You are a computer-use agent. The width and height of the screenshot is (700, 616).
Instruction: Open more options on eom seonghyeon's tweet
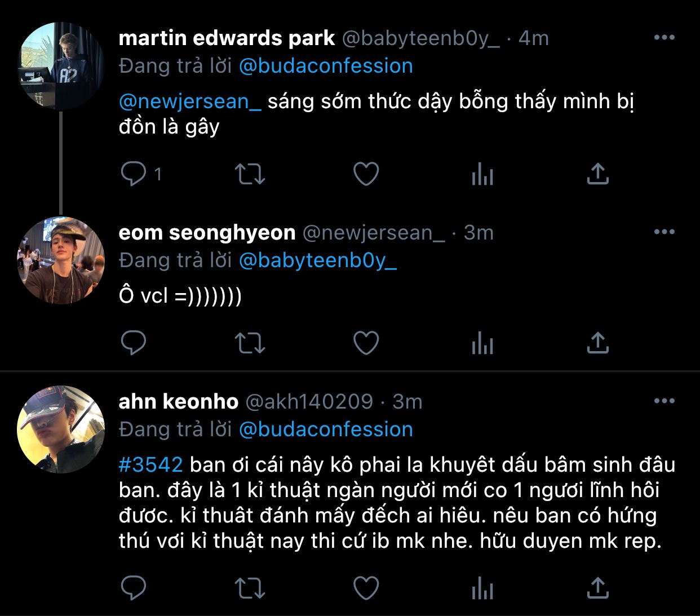(x=664, y=232)
